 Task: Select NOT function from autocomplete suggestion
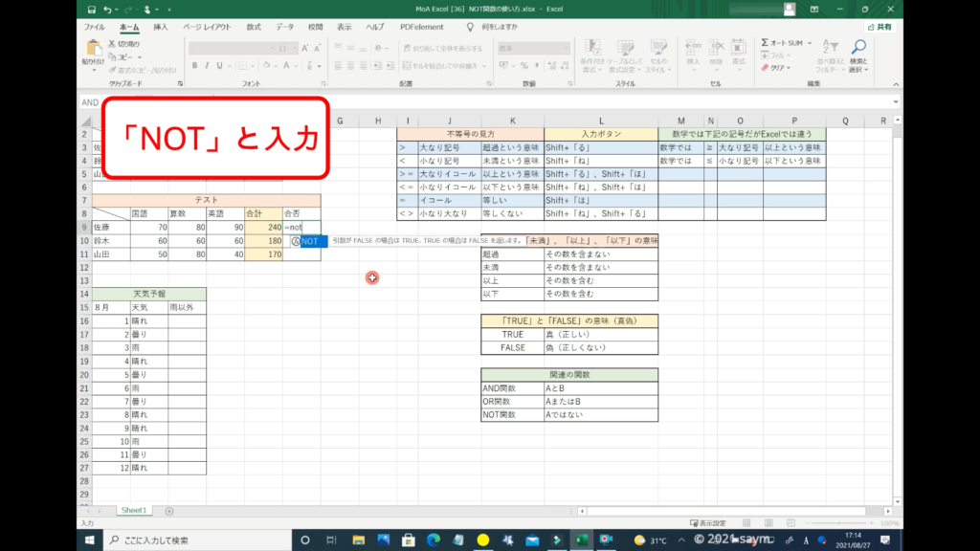[x=310, y=241]
